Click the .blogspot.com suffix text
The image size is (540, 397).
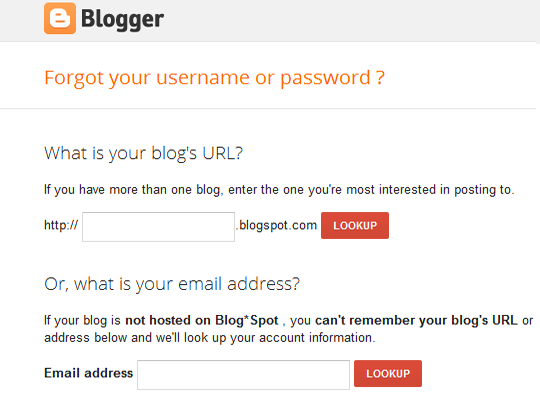[x=277, y=226]
